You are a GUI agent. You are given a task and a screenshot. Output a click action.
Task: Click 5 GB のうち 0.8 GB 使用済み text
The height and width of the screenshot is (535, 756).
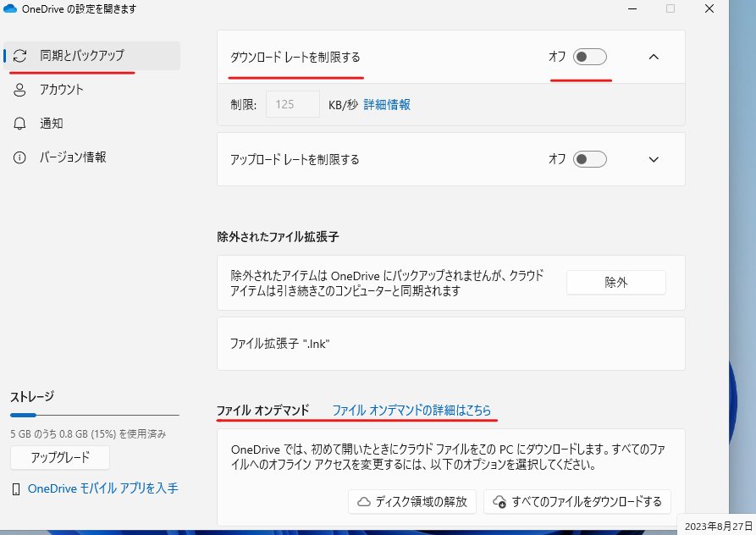(88, 434)
